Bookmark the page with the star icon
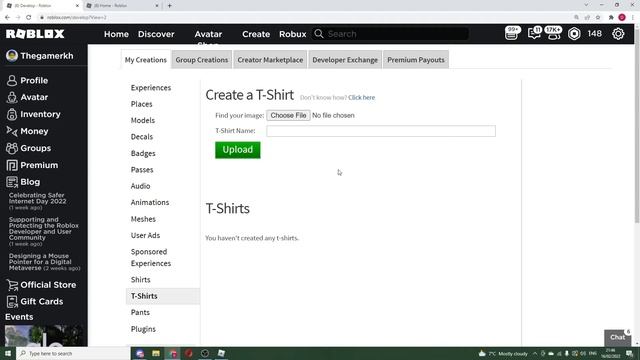This screenshot has height=360, width=640. (598, 18)
